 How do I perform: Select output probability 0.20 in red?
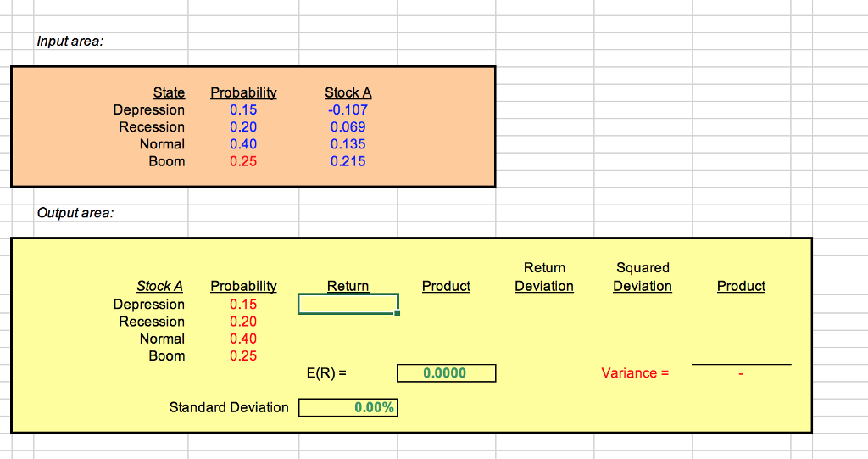pyautogui.click(x=243, y=322)
